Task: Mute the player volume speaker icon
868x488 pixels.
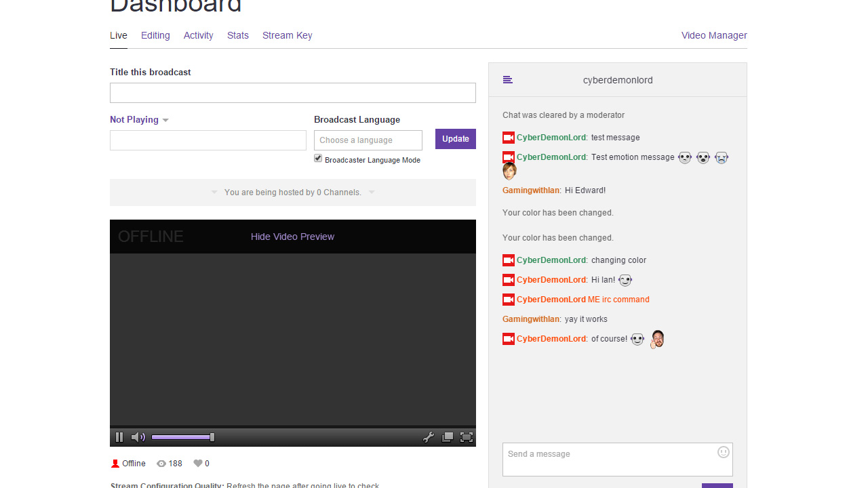Action: click(x=138, y=437)
